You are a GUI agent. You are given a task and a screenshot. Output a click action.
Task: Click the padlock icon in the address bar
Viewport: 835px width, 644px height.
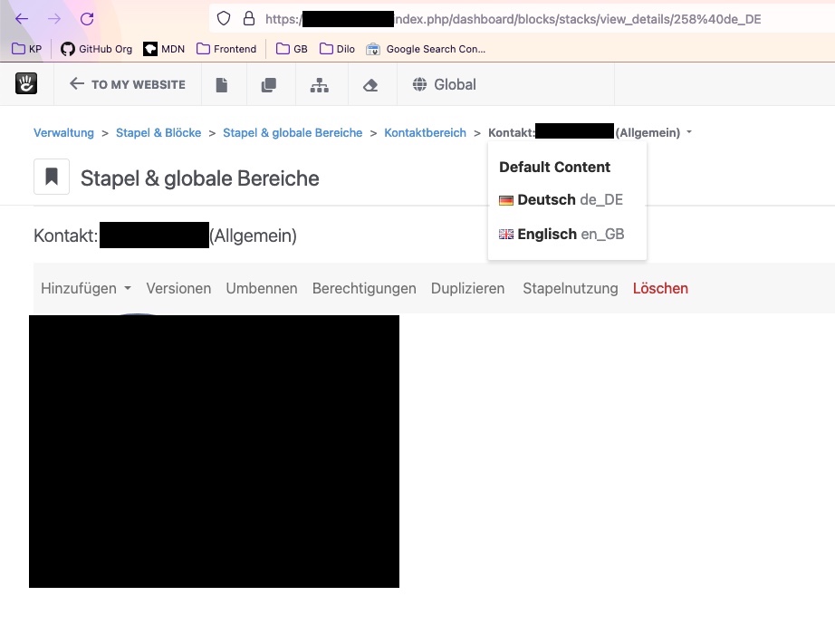(248, 18)
